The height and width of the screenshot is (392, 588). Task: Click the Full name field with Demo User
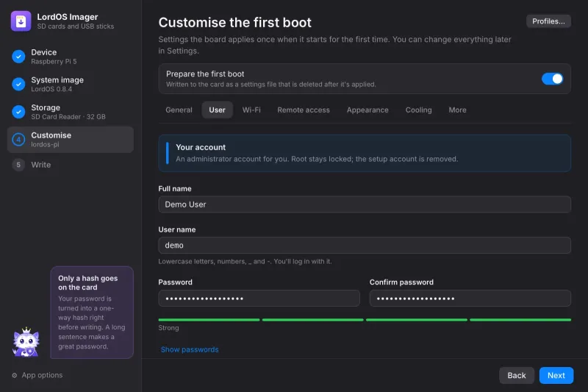[365, 204]
